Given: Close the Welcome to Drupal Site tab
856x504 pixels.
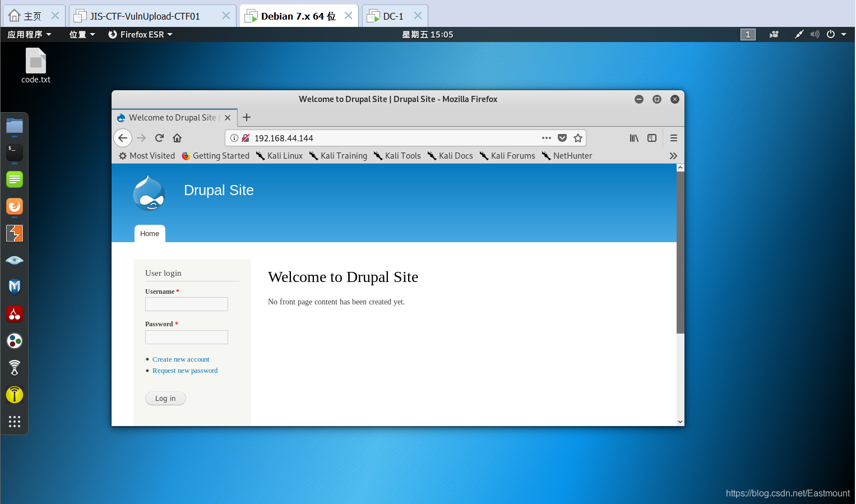Looking at the screenshot, I should (228, 118).
